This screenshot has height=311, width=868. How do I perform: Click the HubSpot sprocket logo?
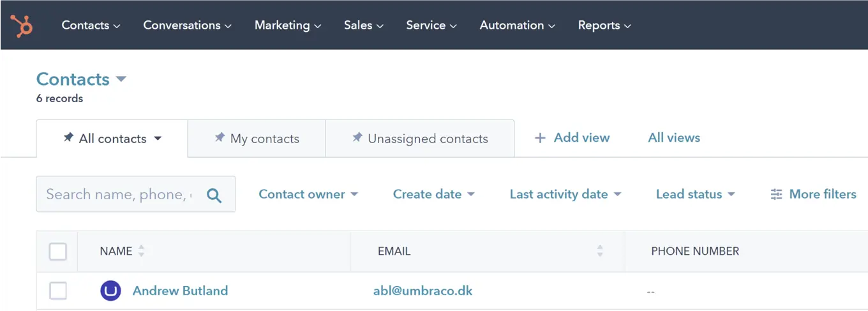[x=21, y=26]
